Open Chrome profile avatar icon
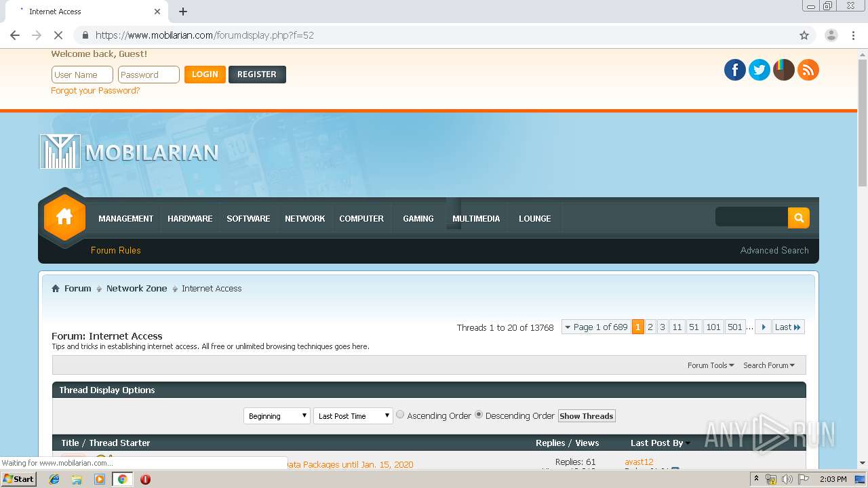Screen dimensions: 868x488 (831, 35)
